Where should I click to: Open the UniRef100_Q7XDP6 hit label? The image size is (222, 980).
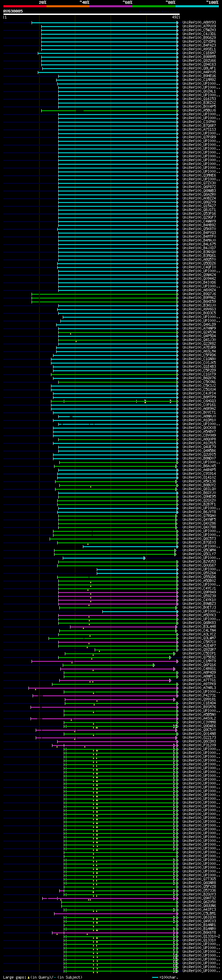199,41
